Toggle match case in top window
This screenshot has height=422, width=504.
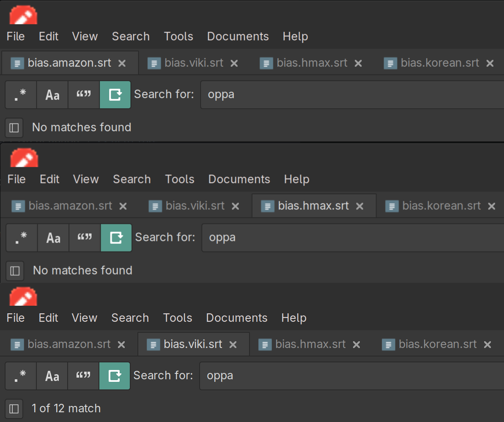52,94
